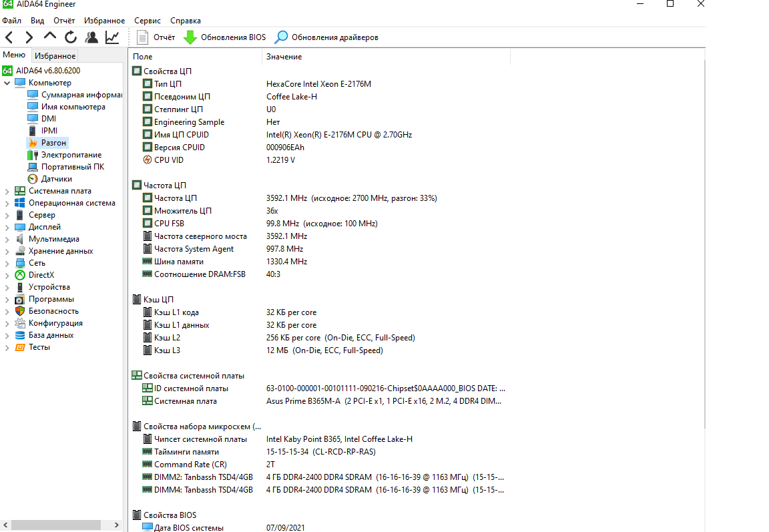Collapse the Компьютер tree node
This screenshot has width=769, height=532.
pyautogui.click(x=7, y=83)
